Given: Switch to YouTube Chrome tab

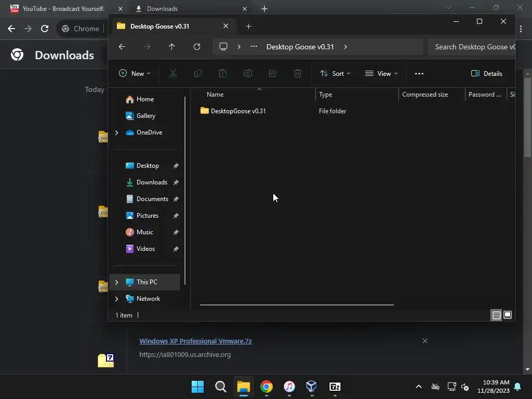Looking at the screenshot, I should pyautogui.click(x=63, y=8).
